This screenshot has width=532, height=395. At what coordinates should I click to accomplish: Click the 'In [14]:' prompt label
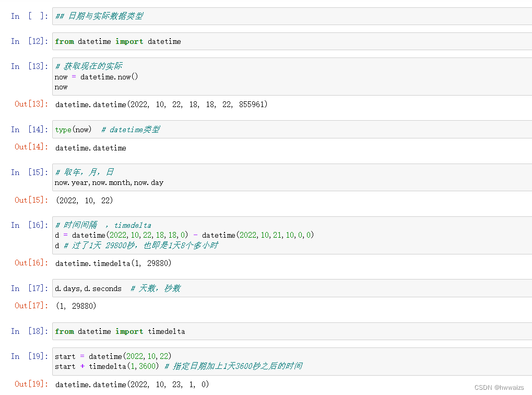30,130
